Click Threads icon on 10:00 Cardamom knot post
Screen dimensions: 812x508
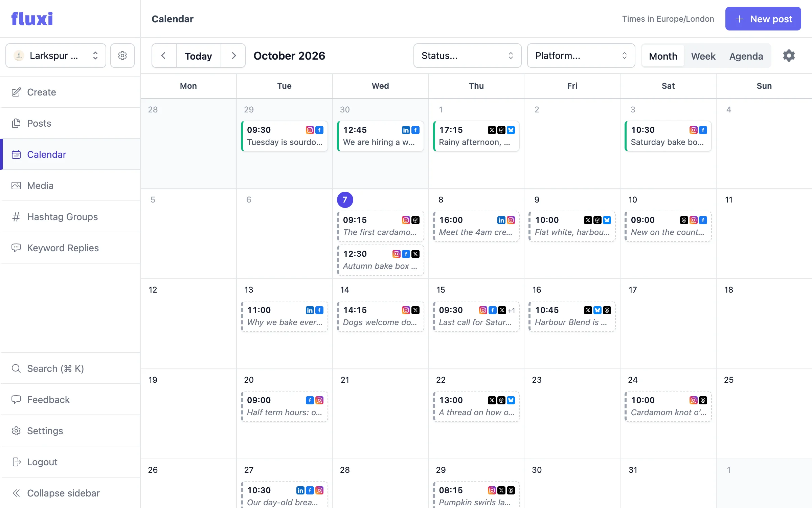point(703,400)
